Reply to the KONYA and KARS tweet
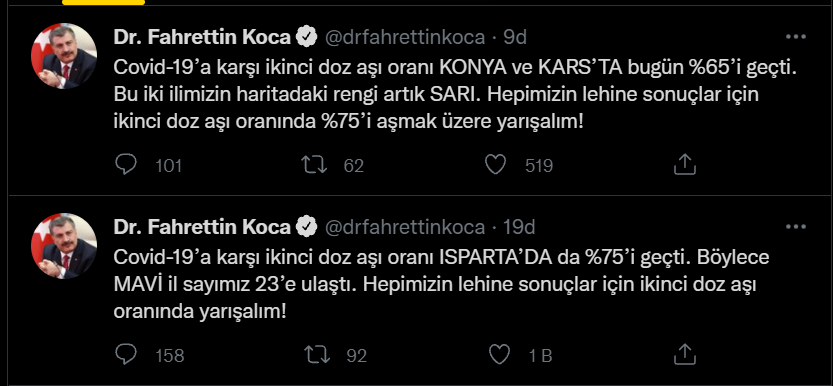Image resolution: width=833 pixels, height=386 pixels. [x=126, y=165]
